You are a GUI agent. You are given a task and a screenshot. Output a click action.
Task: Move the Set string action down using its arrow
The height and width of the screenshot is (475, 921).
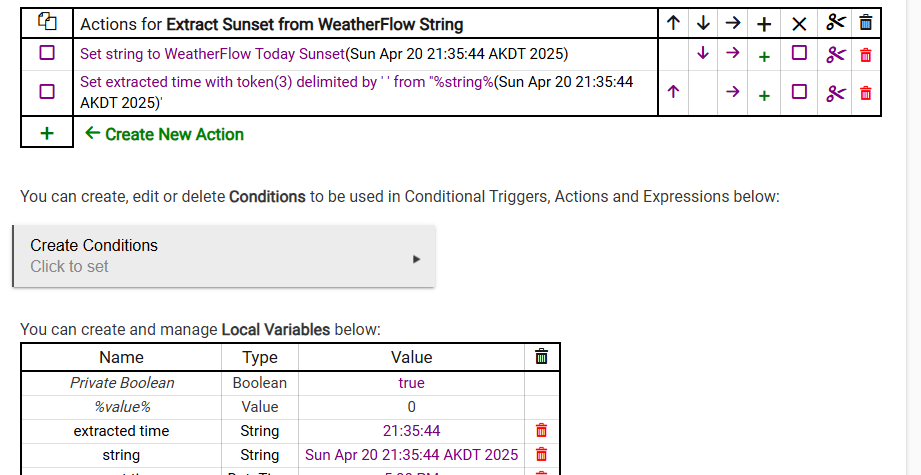[x=703, y=53]
